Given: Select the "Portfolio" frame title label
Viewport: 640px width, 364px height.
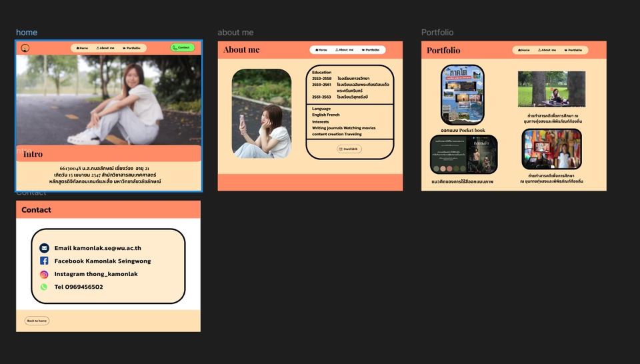Looking at the screenshot, I should [x=437, y=33].
